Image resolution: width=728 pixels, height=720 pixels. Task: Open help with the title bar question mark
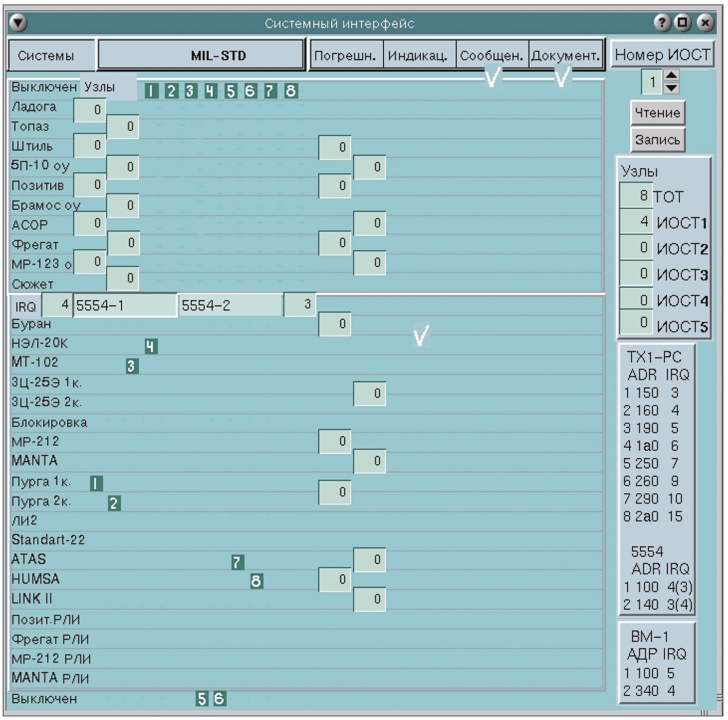point(662,23)
